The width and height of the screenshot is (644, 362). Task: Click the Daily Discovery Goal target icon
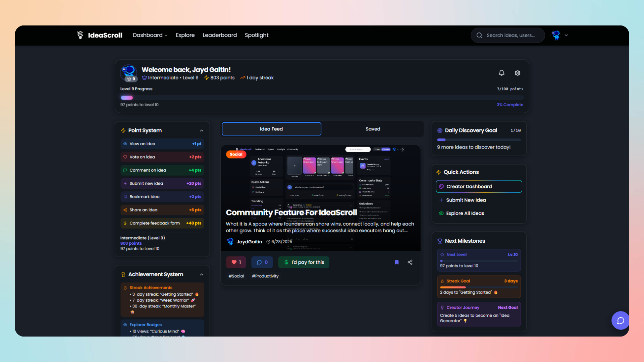(x=440, y=130)
